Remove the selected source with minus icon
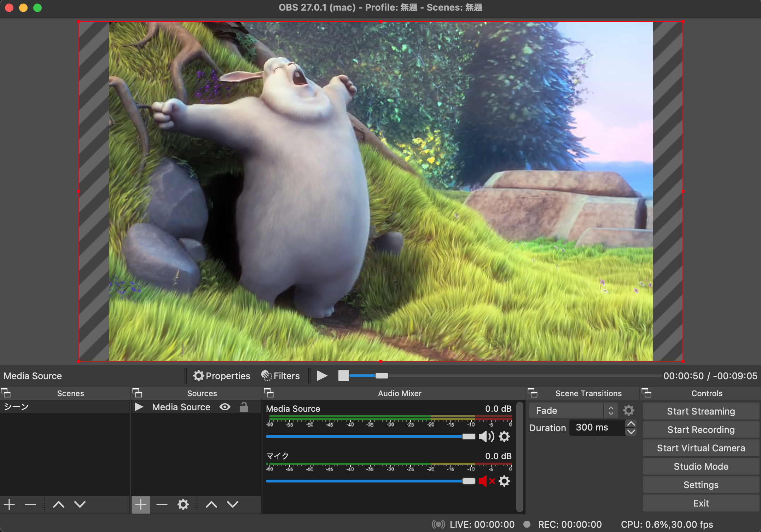Image resolution: width=761 pixels, height=532 pixels. pos(162,504)
